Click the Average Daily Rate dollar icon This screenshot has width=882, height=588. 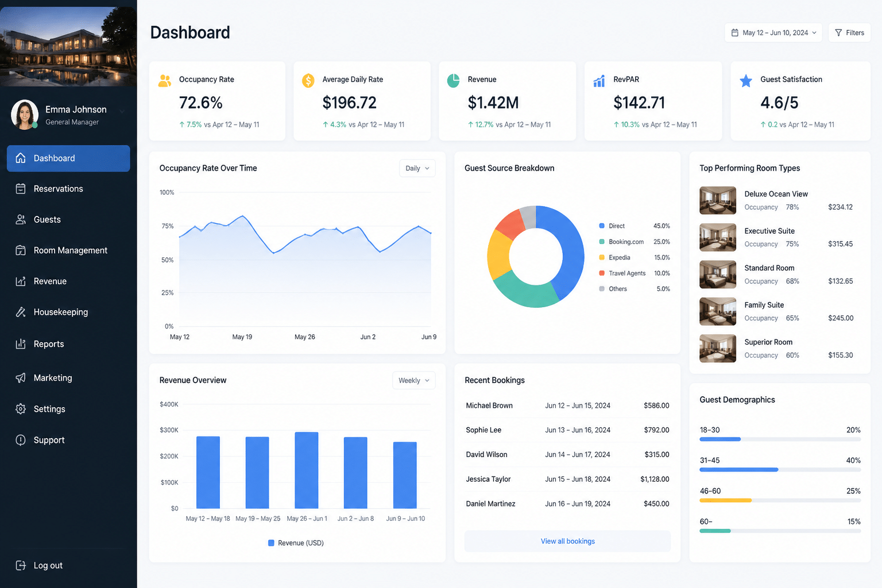(308, 81)
